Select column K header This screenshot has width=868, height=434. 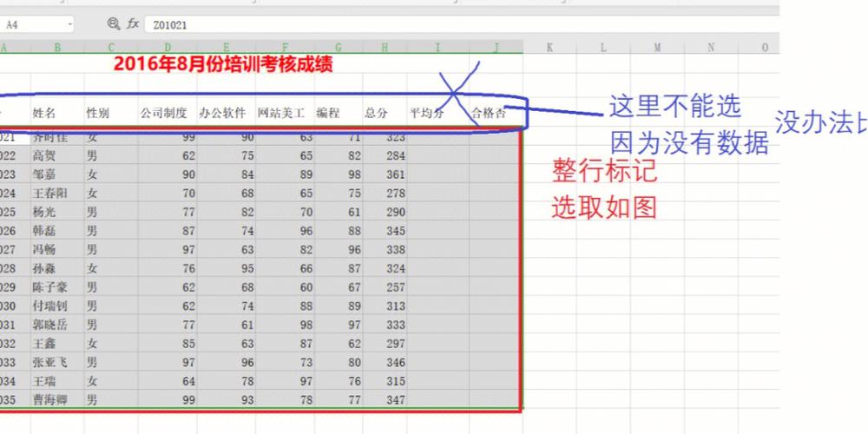click(549, 48)
